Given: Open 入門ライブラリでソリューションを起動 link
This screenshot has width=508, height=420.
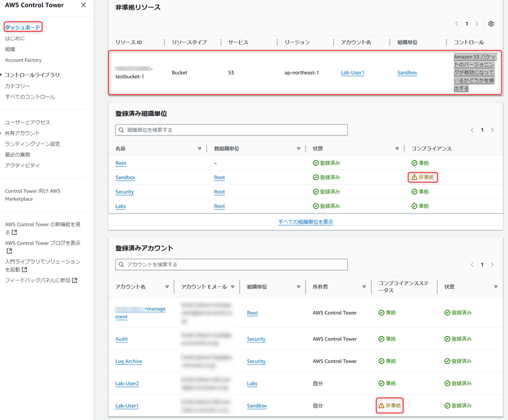Looking at the screenshot, I should (x=43, y=265).
